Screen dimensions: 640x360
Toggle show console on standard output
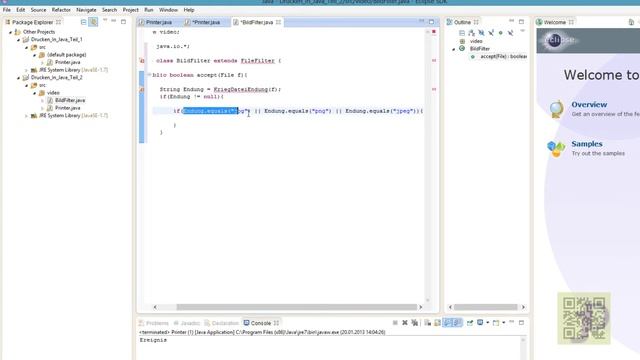click(448, 323)
